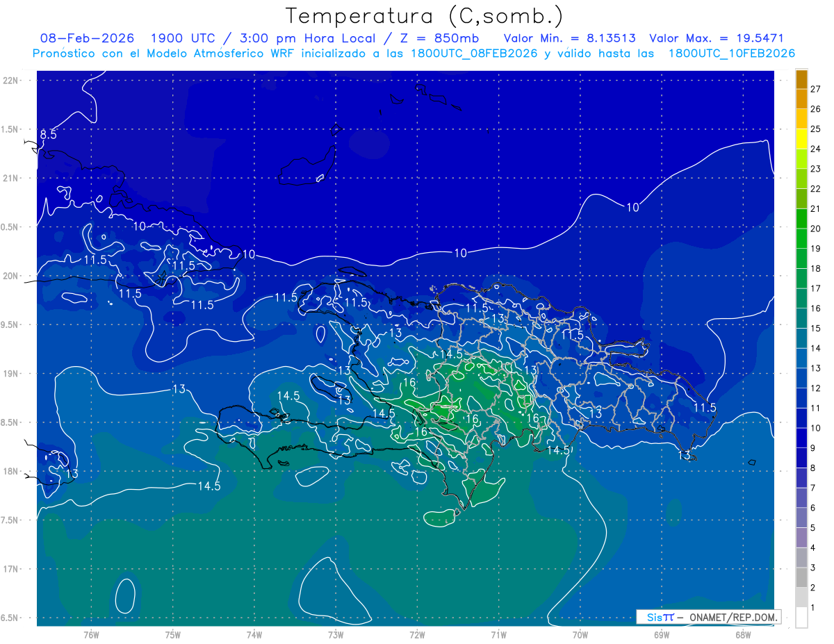Image resolution: width=834 pixels, height=644 pixels.
Task: Click the '08-Feb-2026' date text
Action: coord(87,38)
